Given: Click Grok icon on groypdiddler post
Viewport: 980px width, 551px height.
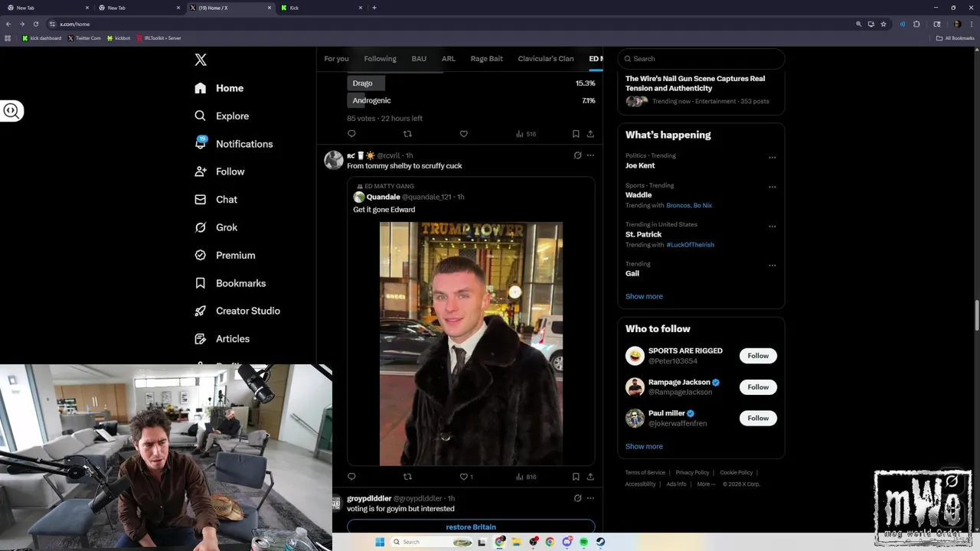Looking at the screenshot, I should click(577, 498).
